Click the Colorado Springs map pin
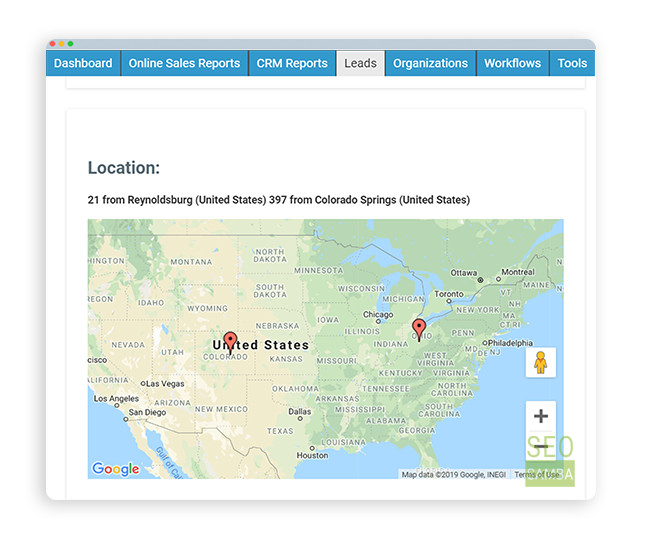 [230, 343]
